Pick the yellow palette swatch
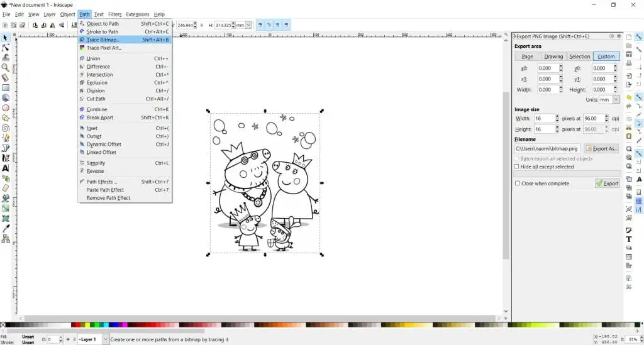644x345 pixels. pos(87,325)
